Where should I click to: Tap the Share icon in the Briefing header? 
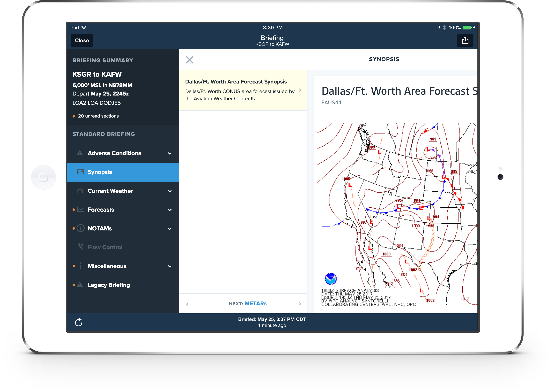pyautogui.click(x=465, y=40)
